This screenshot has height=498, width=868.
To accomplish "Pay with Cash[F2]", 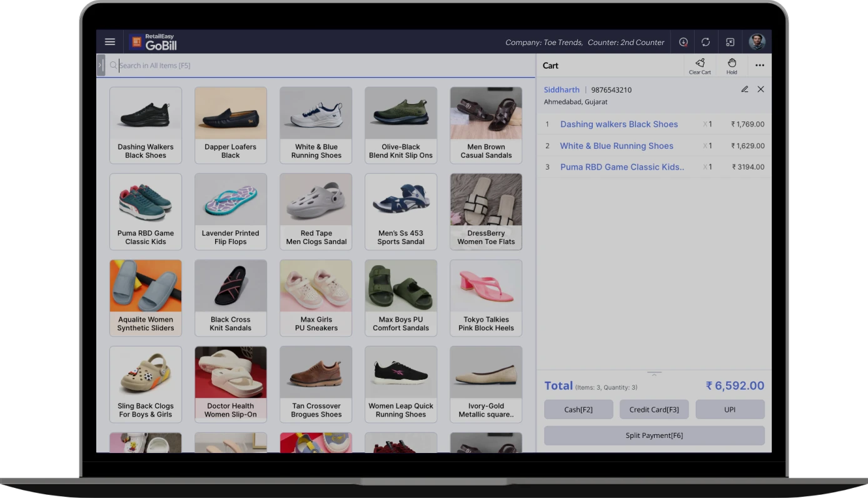I will (x=578, y=409).
